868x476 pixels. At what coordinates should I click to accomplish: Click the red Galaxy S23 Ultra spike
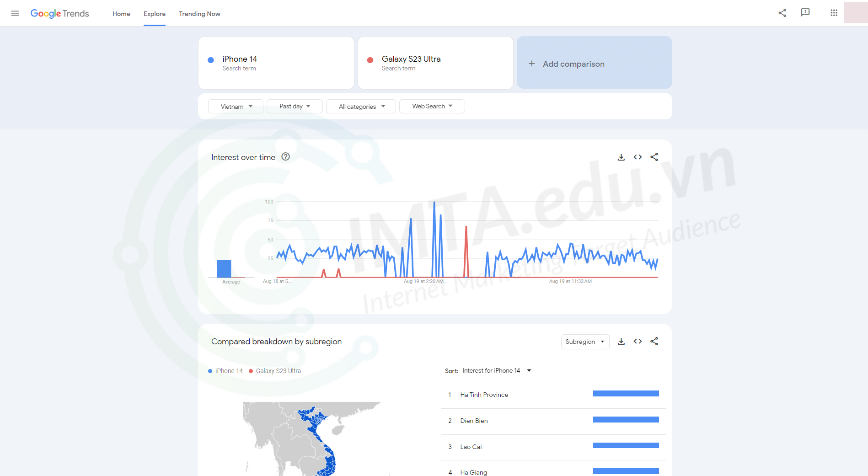(466, 251)
